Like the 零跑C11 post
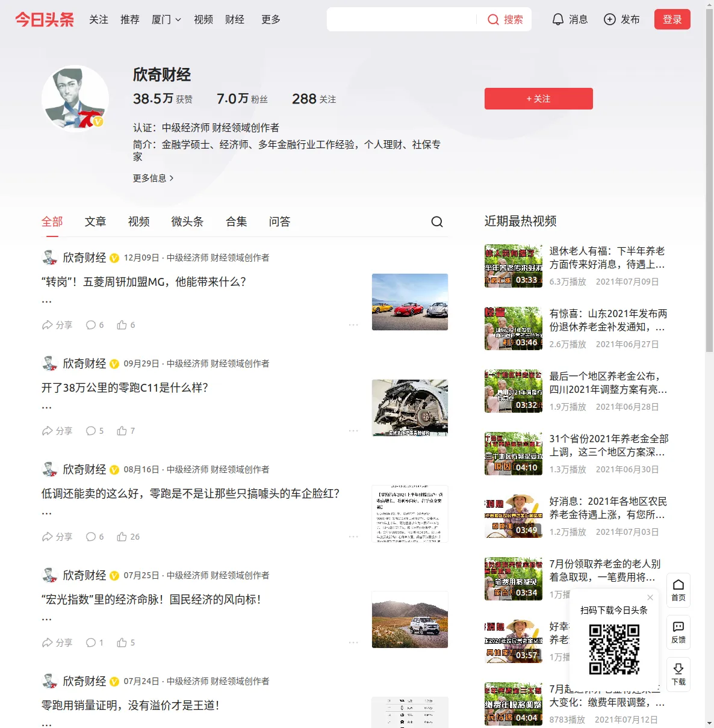The height and width of the screenshot is (728, 714). pyautogui.click(x=126, y=431)
